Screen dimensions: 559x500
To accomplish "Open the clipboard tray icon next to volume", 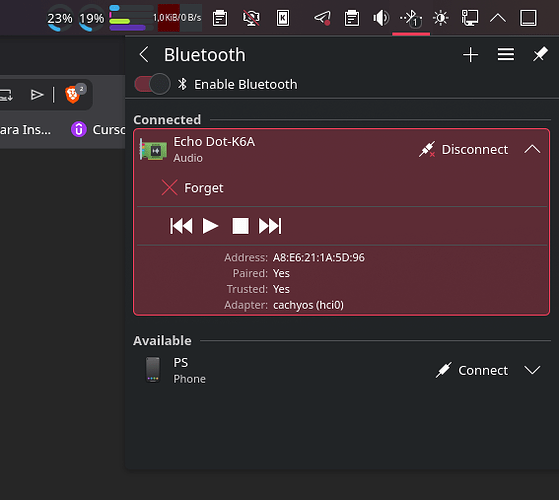I will 352,18.
